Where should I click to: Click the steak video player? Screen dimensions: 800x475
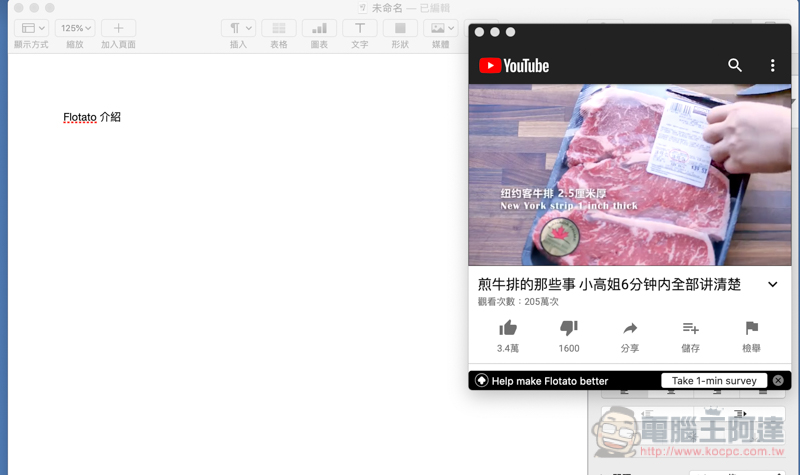630,175
